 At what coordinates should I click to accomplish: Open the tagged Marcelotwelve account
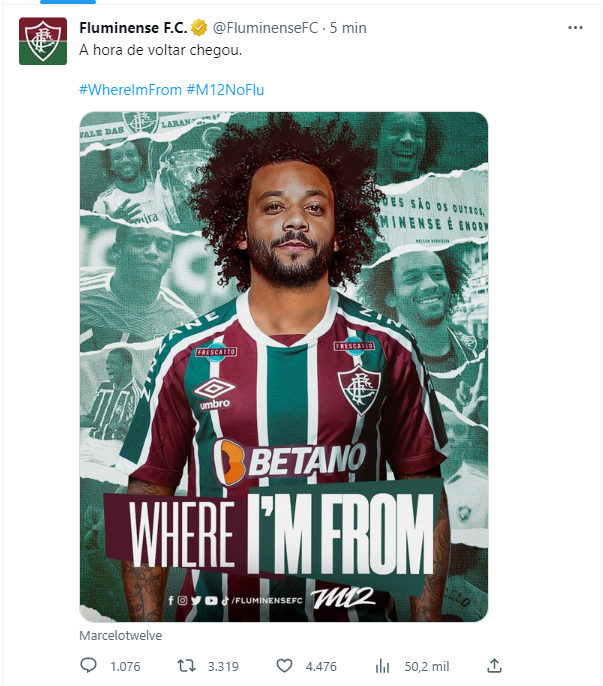click(120, 635)
